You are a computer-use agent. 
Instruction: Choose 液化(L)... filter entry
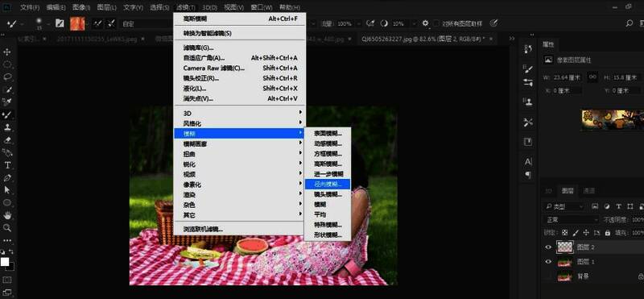pos(240,89)
